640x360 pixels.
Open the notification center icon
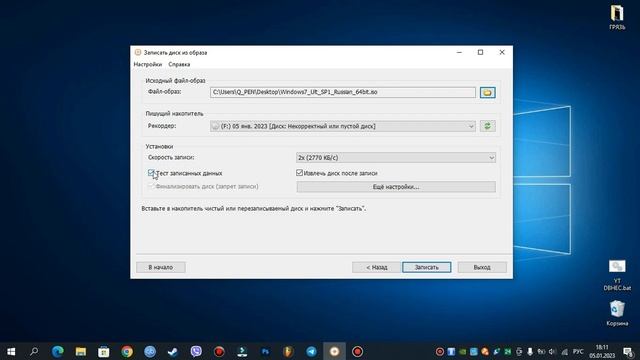click(628, 351)
